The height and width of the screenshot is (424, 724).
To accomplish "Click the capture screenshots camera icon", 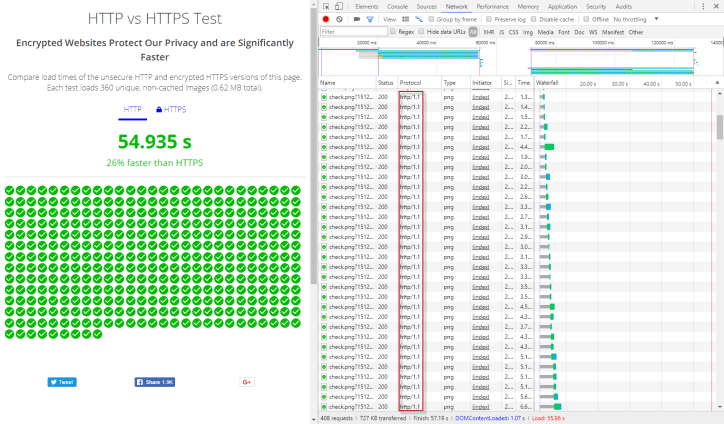I will [x=355, y=19].
